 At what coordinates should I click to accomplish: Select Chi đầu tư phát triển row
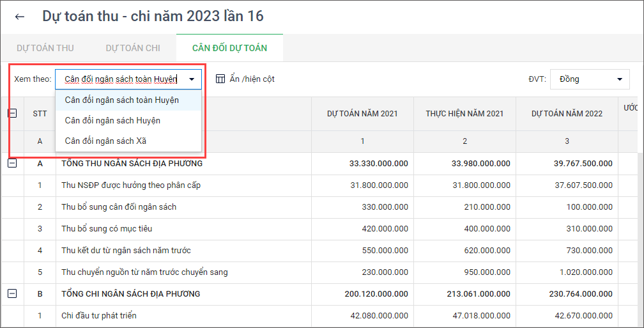coord(99,315)
